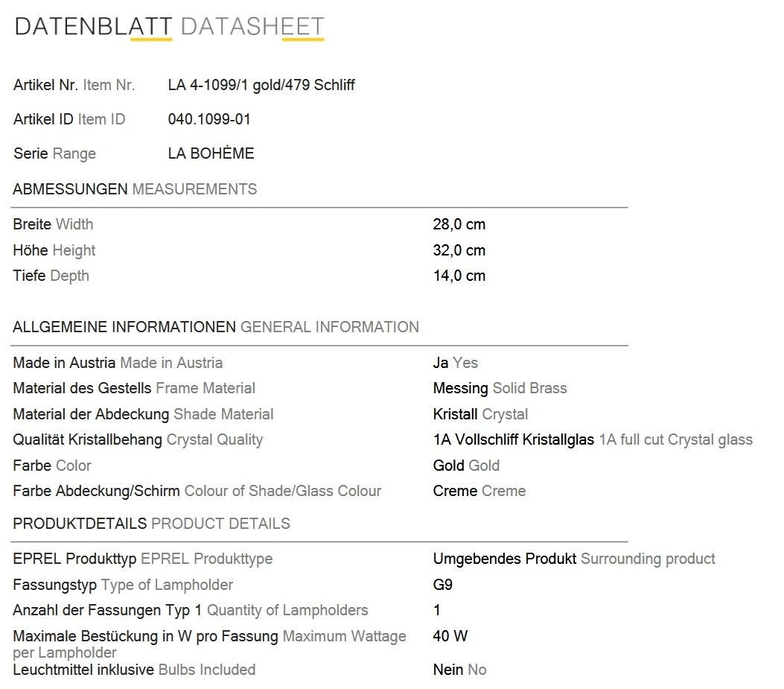Screen dimensions: 784x689
Task: Click the 40 W maximum wattage value
Action: 450,636
